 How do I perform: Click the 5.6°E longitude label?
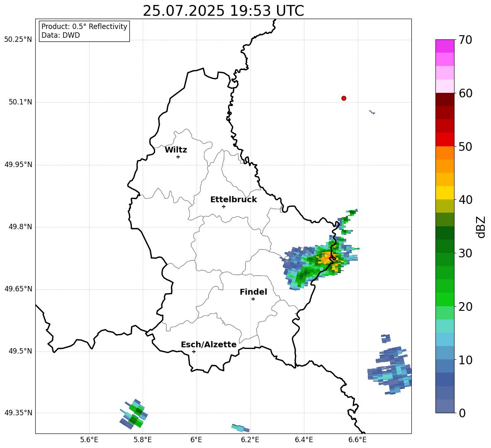[x=89, y=440]
